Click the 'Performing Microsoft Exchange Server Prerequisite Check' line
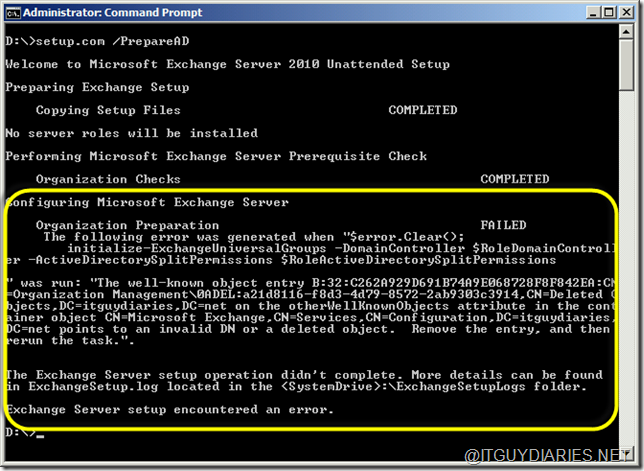 216,156
